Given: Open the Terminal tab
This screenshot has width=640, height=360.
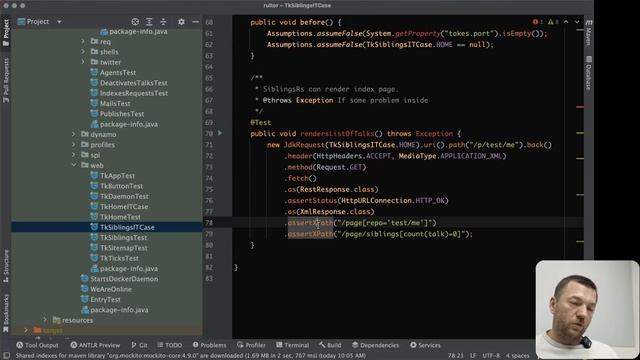Looking at the screenshot, I should [x=292, y=345].
